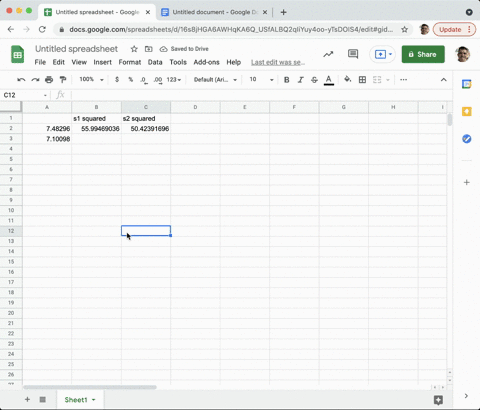Click the Redo icon in toolbar
Viewport: 480px width, 410px height.
[x=35, y=80]
